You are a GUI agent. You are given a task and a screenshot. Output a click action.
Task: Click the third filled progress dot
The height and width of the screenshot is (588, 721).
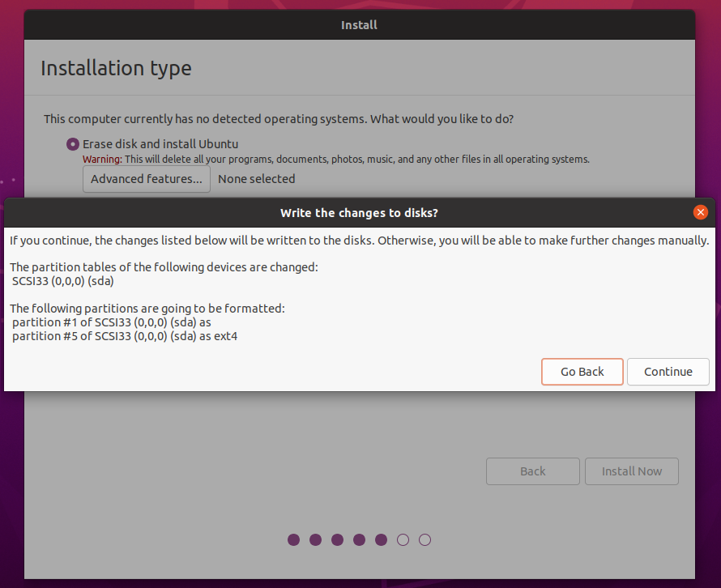(x=338, y=539)
